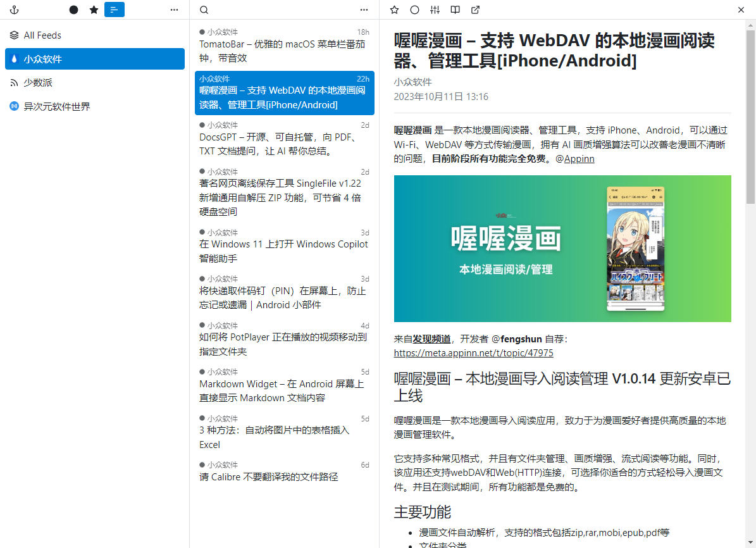
Task: Click the 喔喔漫画 banner image
Action: coord(562,249)
